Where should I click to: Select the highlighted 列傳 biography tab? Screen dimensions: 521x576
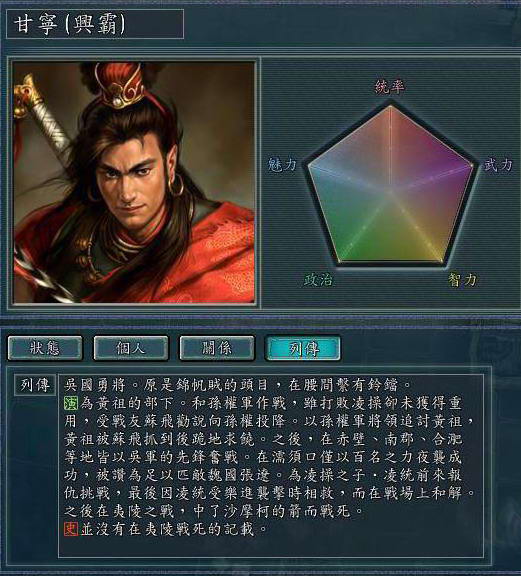[x=303, y=348]
